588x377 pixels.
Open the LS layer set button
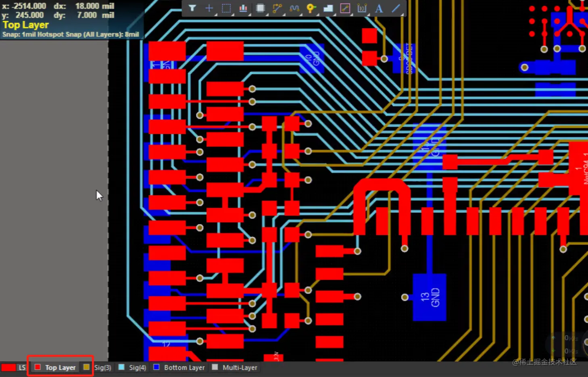pos(22,367)
